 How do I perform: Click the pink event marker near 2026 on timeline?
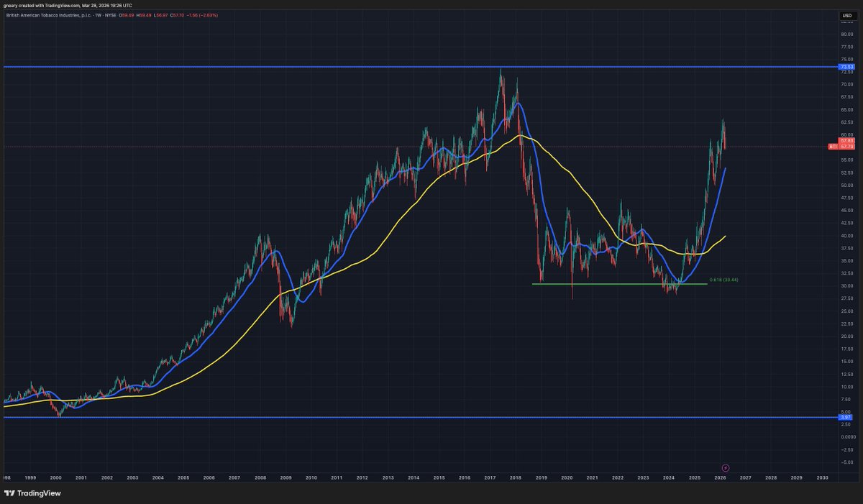(726, 467)
